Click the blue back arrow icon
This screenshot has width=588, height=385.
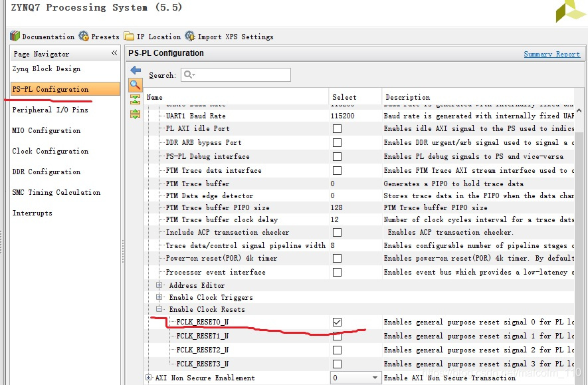click(136, 70)
